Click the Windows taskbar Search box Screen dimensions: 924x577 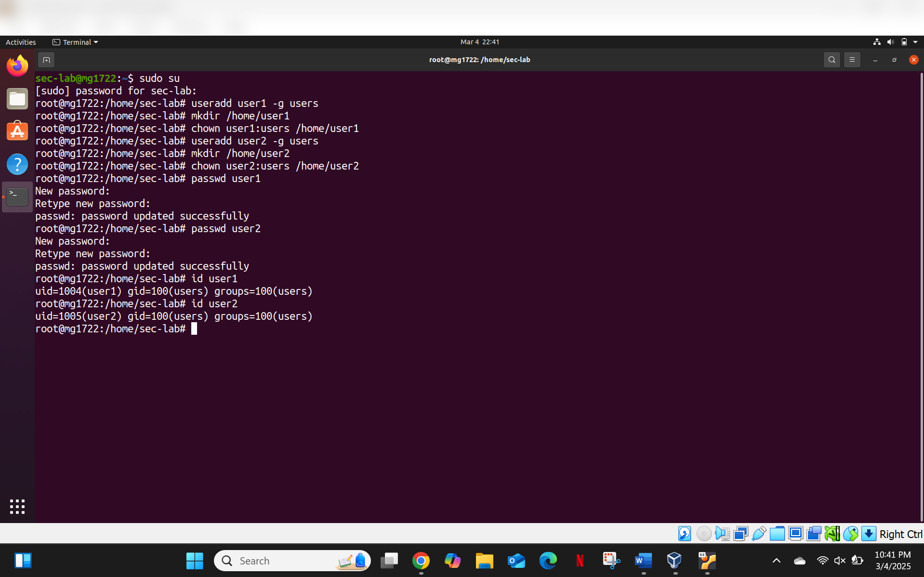292,561
